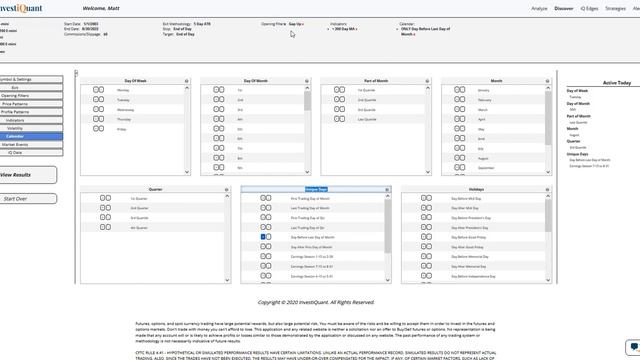Image resolution: width=640 pixels, height=360 pixels.
Task: Click the Holidays scrollbar thumb
Action: 548,216
